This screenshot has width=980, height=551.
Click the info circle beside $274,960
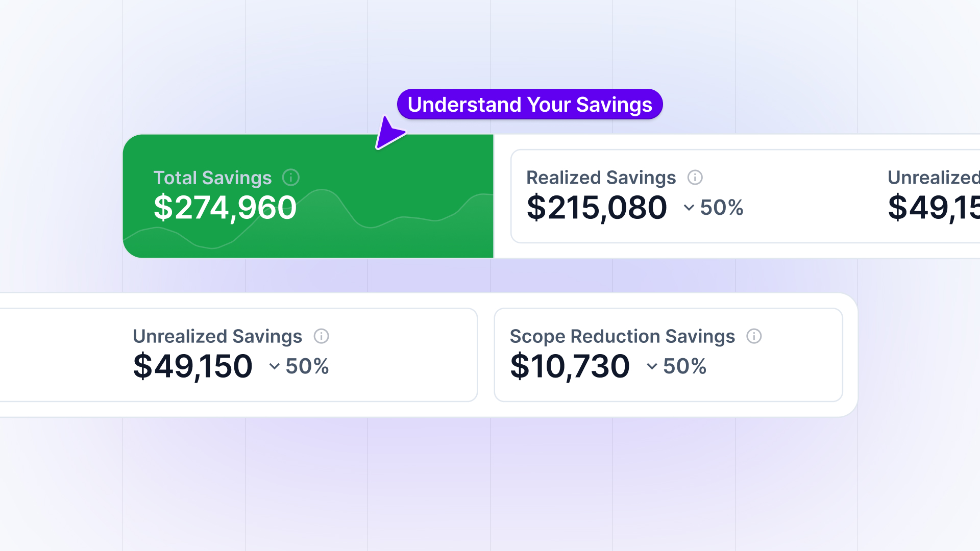coord(291,178)
